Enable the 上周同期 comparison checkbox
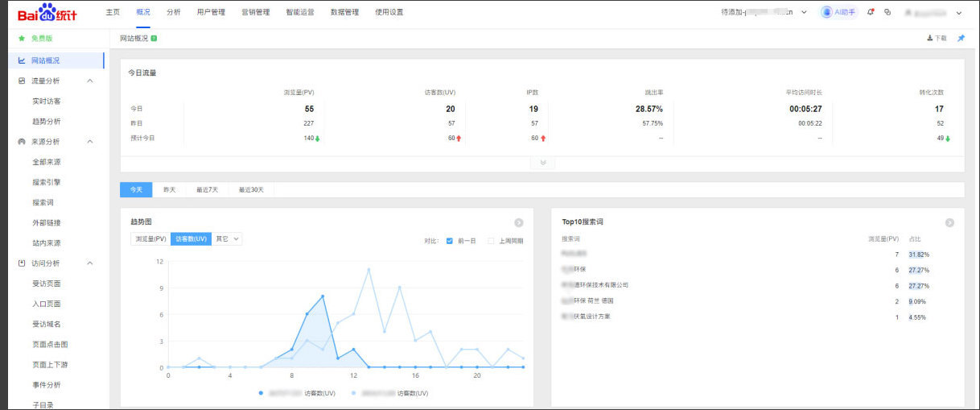Viewport: 980px width, 410px height. click(491, 240)
